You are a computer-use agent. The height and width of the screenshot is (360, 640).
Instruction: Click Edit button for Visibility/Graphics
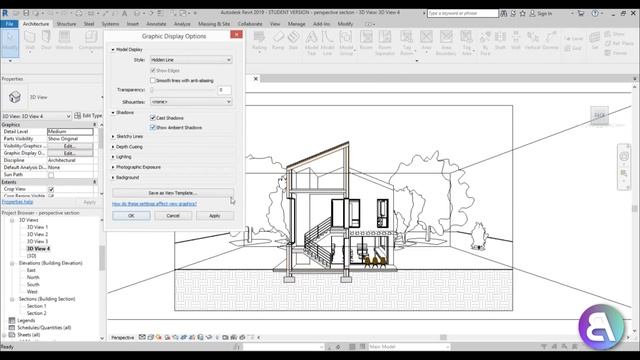pyautogui.click(x=70, y=146)
